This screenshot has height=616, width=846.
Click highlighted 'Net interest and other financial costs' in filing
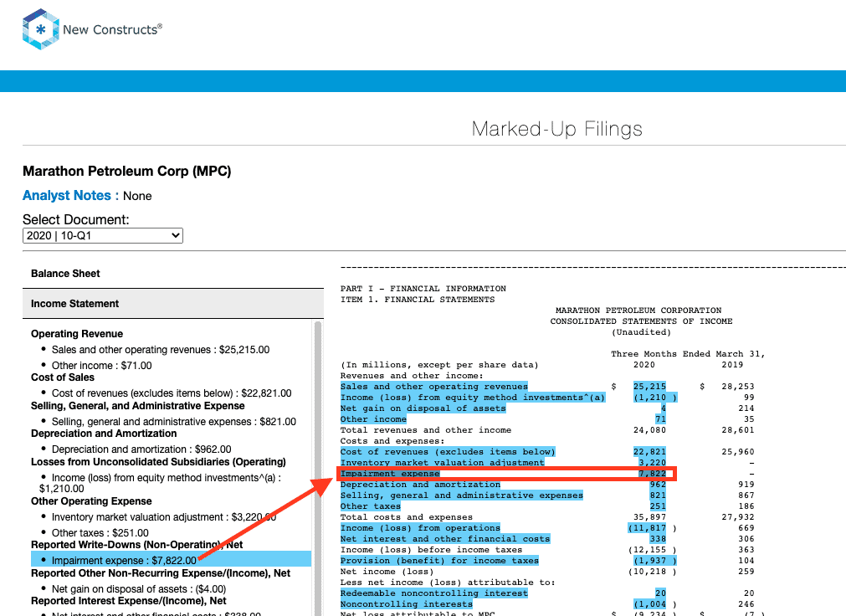[x=445, y=538]
